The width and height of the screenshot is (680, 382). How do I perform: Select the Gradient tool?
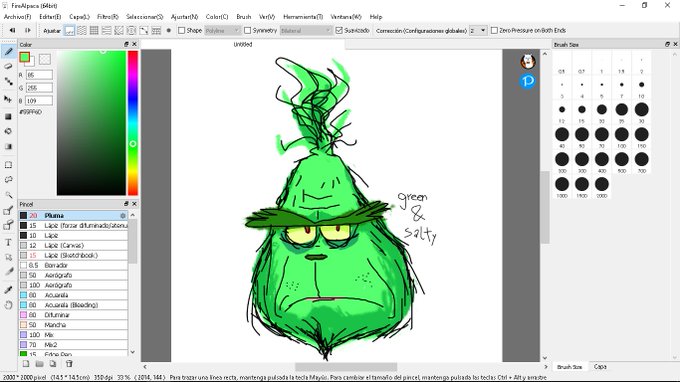[8, 146]
